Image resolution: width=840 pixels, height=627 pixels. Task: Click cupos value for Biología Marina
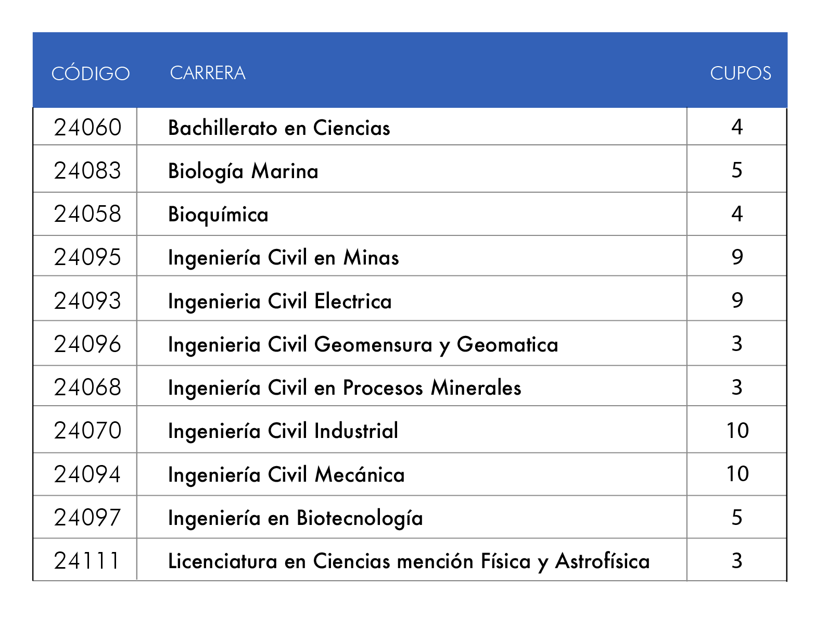(x=737, y=170)
